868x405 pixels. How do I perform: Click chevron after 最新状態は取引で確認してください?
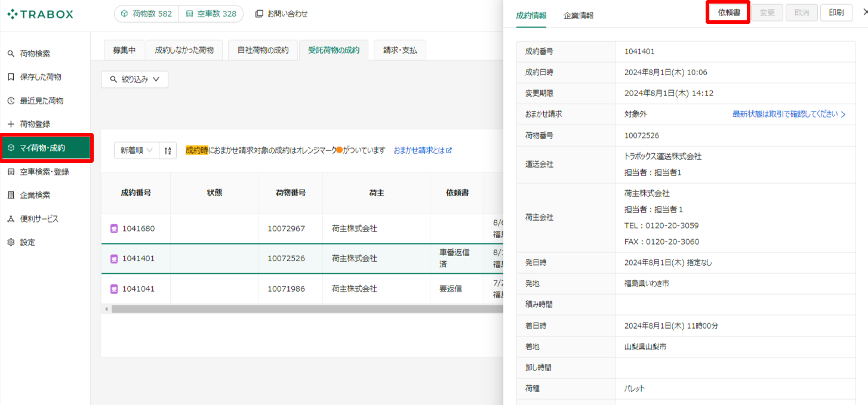(843, 114)
